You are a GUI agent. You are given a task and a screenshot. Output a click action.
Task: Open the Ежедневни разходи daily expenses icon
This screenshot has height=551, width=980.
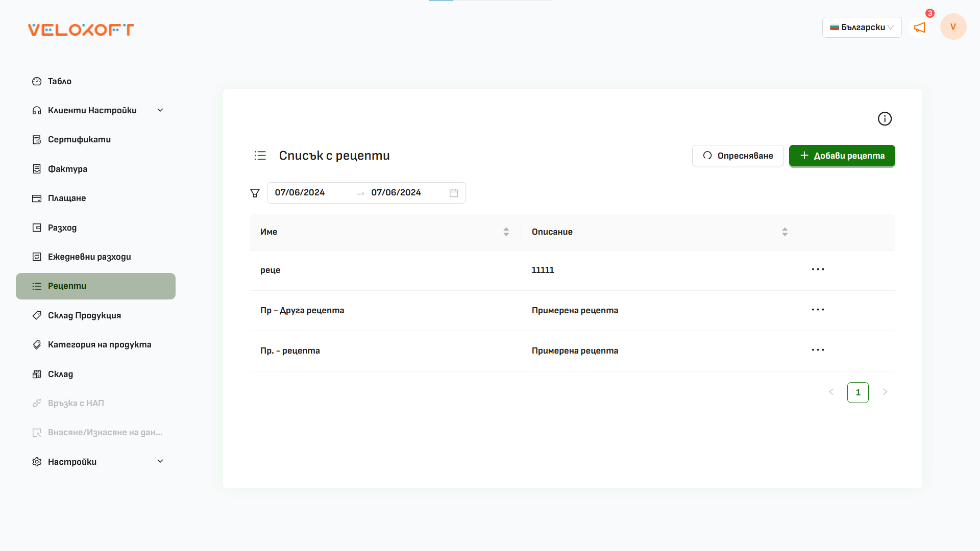point(36,257)
